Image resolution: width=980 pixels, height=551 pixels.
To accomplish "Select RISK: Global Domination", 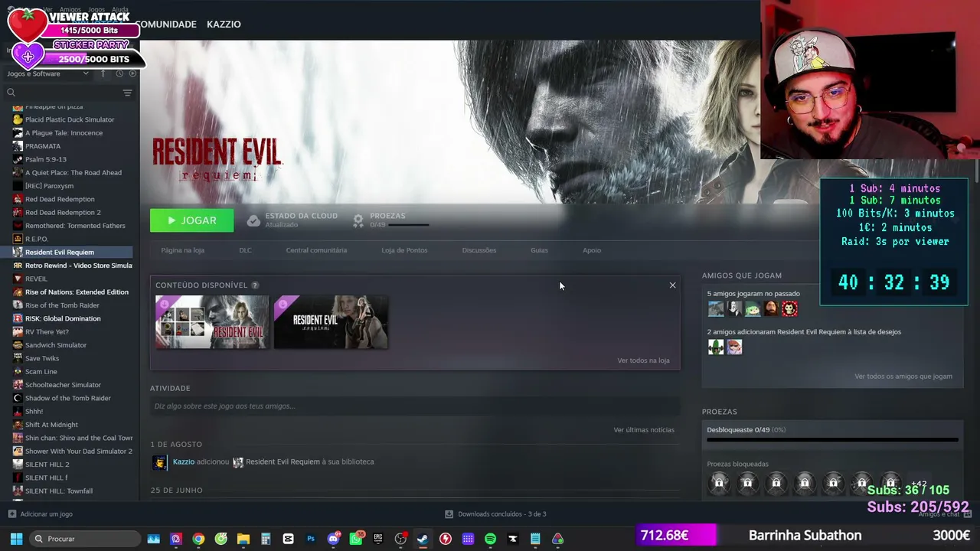I will tap(63, 318).
